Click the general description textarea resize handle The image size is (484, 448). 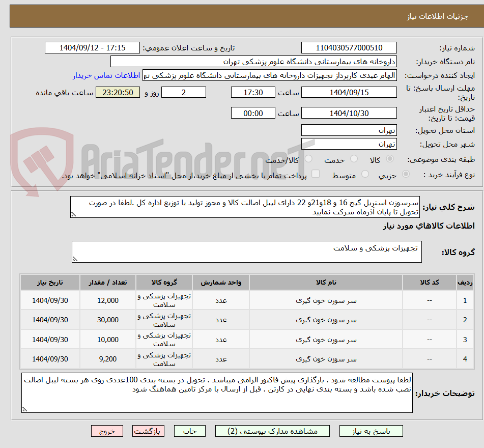pyautogui.click(x=73, y=214)
